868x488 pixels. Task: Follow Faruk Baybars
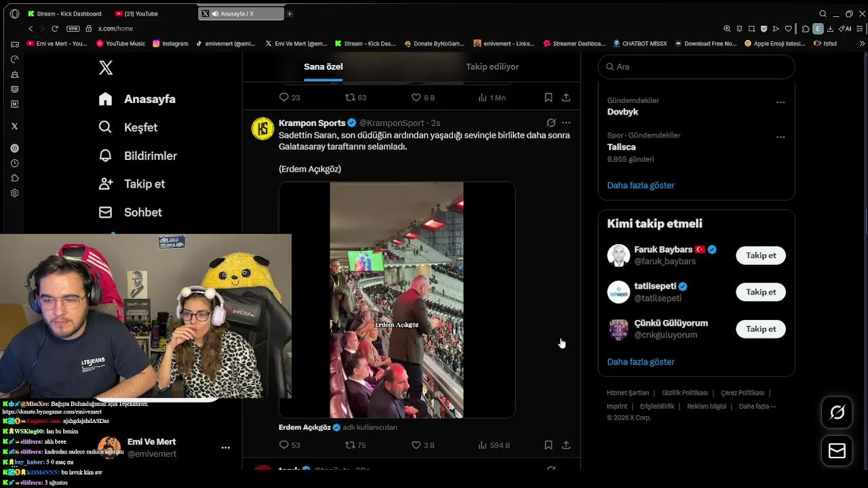[761, 256]
